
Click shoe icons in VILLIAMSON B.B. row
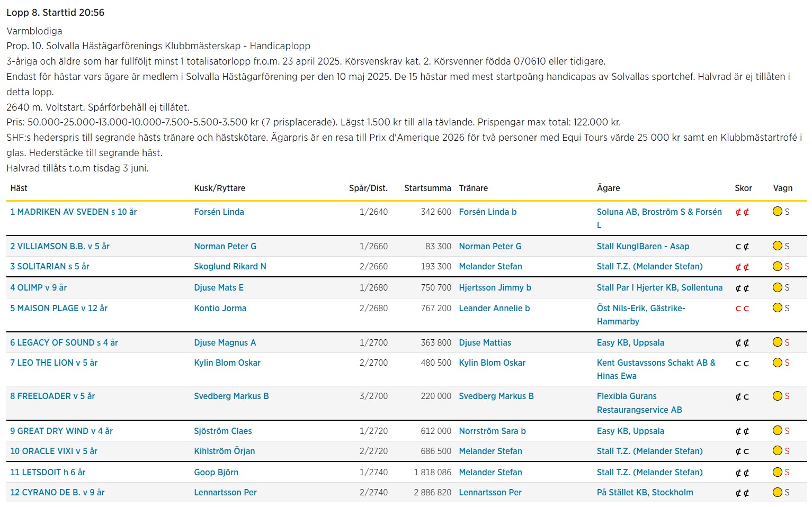click(x=742, y=247)
